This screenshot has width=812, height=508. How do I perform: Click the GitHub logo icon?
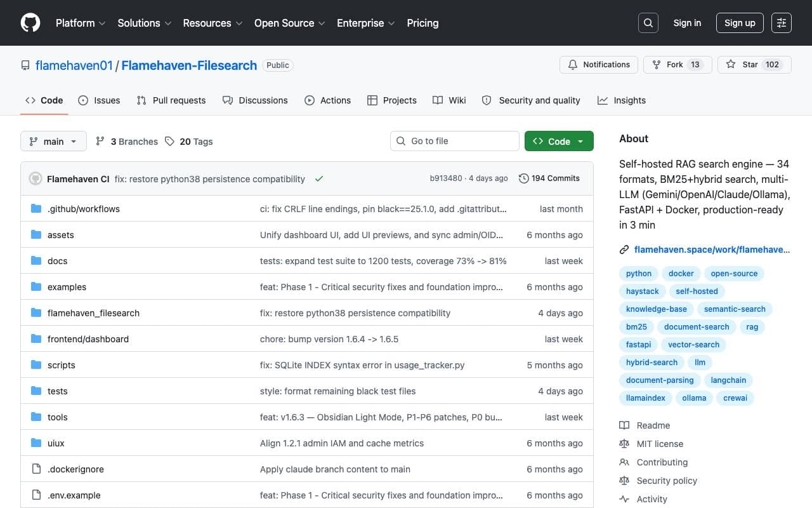[30, 23]
